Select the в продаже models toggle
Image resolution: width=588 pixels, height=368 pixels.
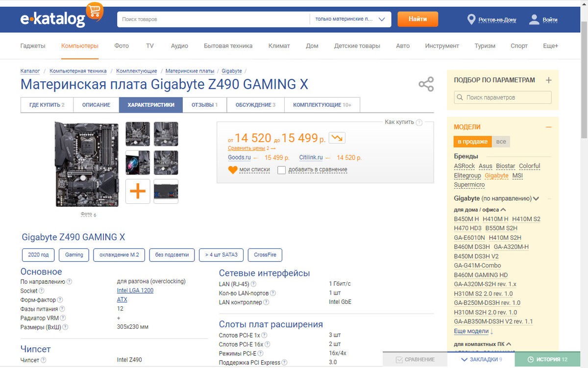472,142
